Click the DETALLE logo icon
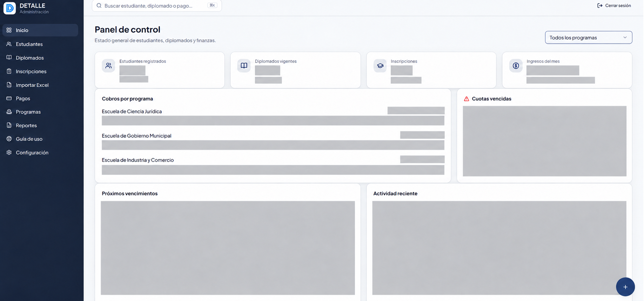This screenshot has width=644, height=301. [x=9, y=8]
